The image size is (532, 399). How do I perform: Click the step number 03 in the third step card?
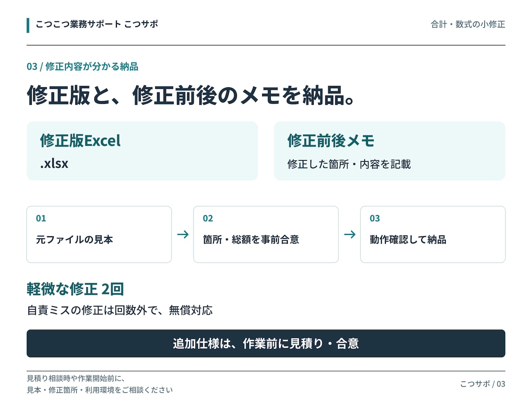375,218
